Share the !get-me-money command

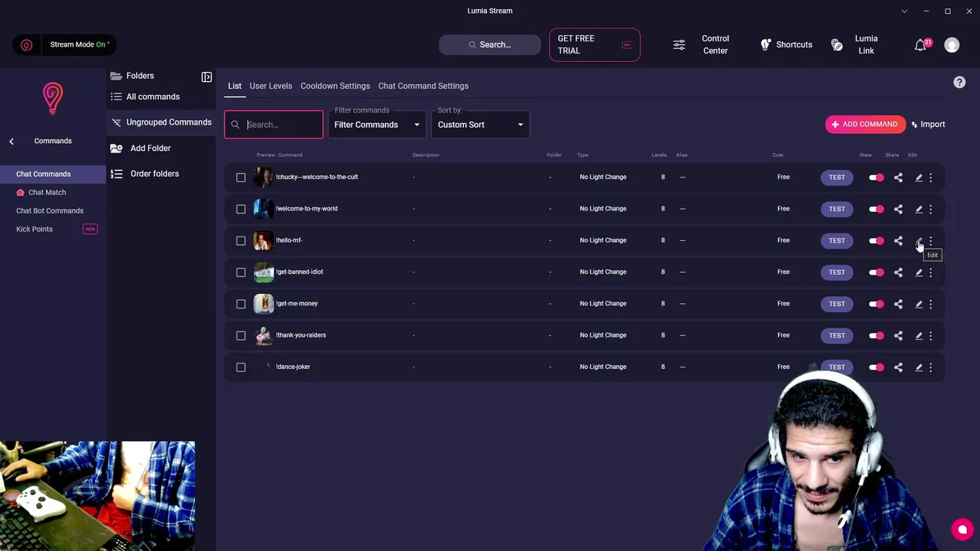coord(898,304)
